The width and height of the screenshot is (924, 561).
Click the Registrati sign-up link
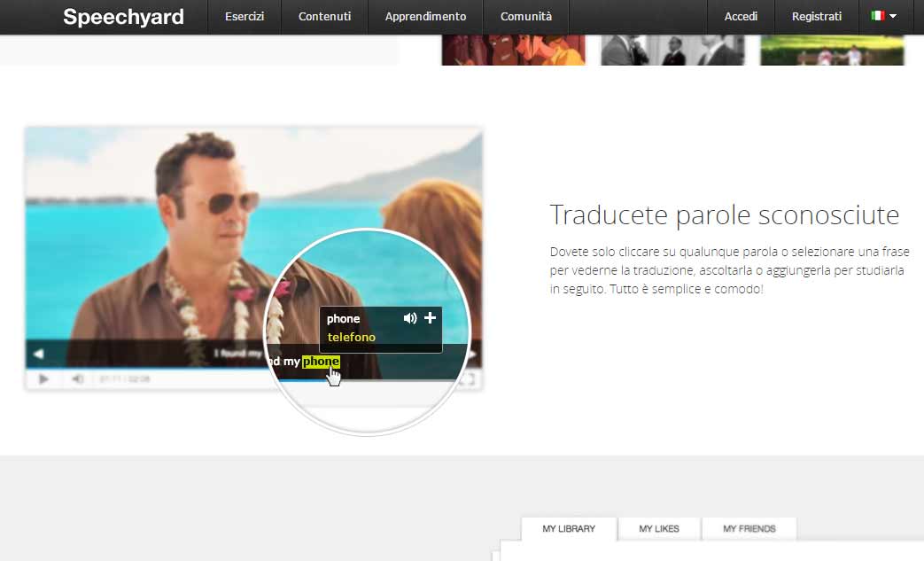coord(817,17)
